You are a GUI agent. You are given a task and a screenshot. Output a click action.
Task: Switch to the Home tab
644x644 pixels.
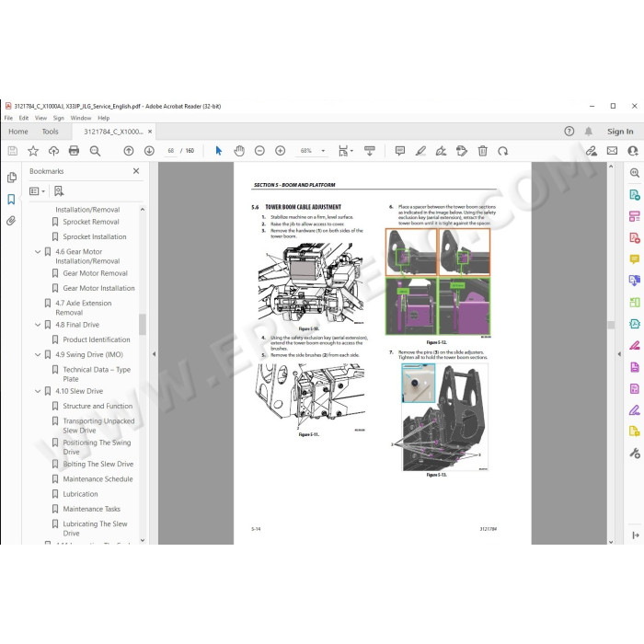coord(18,132)
